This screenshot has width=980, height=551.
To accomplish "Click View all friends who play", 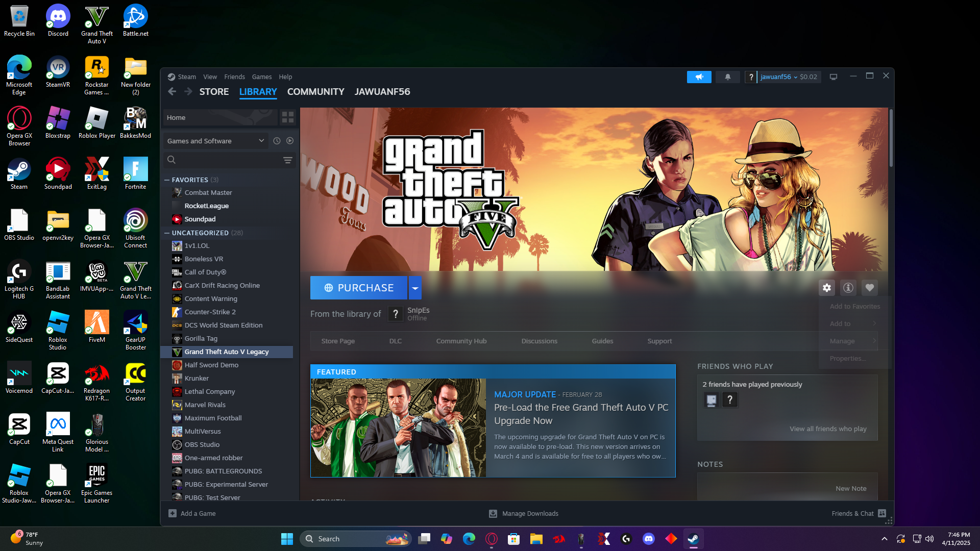I will click(828, 429).
